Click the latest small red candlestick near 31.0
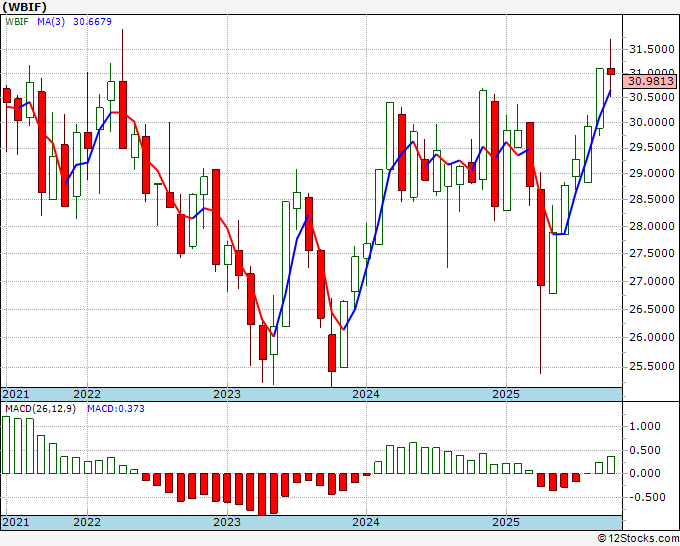The image size is (680, 546). (x=611, y=72)
